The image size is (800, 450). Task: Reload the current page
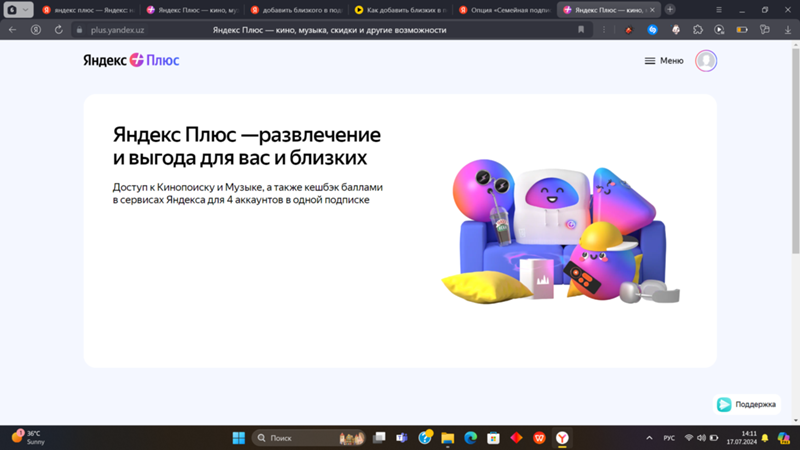(59, 30)
